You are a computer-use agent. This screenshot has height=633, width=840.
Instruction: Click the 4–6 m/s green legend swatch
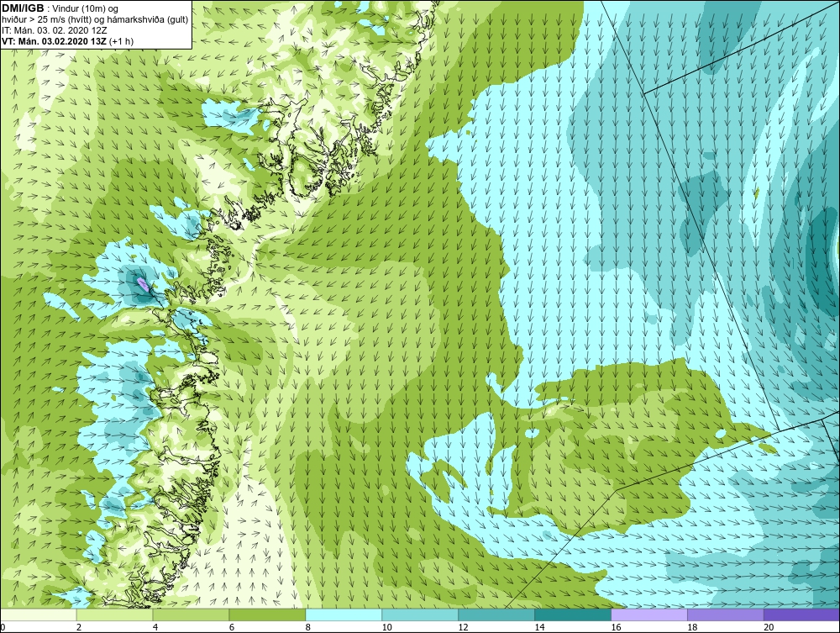pyautogui.click(x=191, y=615)
